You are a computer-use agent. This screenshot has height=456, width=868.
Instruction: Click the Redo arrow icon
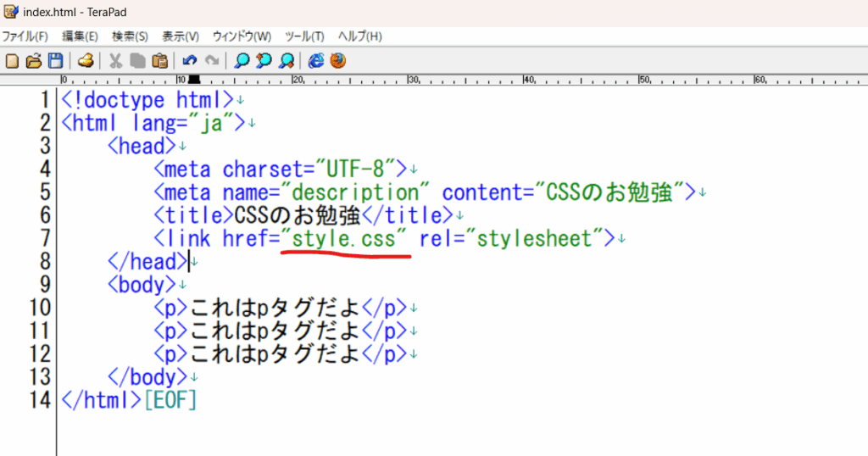click(212, 61)
